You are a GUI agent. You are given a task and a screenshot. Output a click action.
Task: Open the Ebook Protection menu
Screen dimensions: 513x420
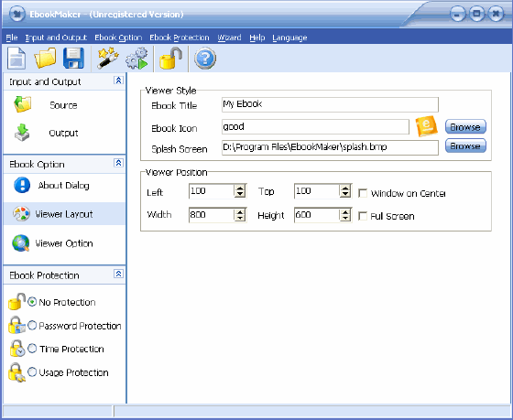tap(180, 38)
